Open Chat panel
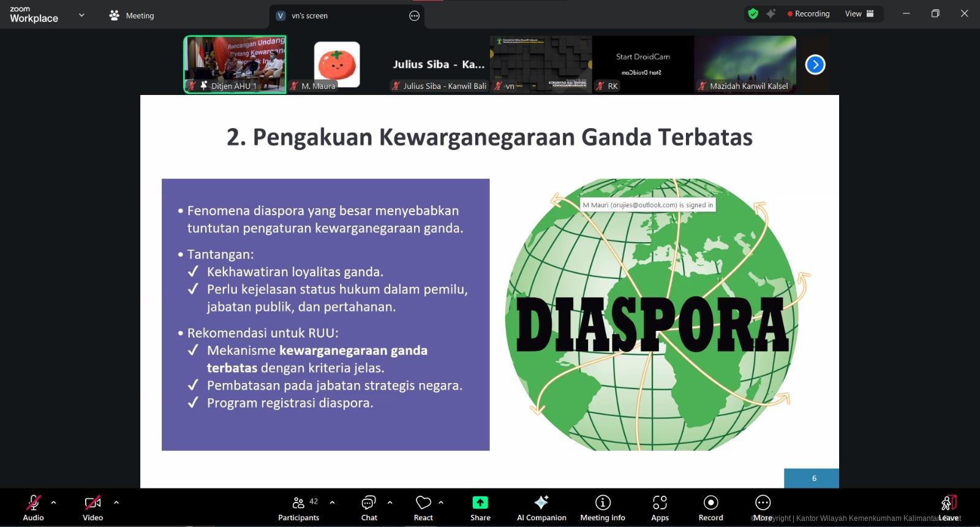980x527 pixels. pos(369,508)
